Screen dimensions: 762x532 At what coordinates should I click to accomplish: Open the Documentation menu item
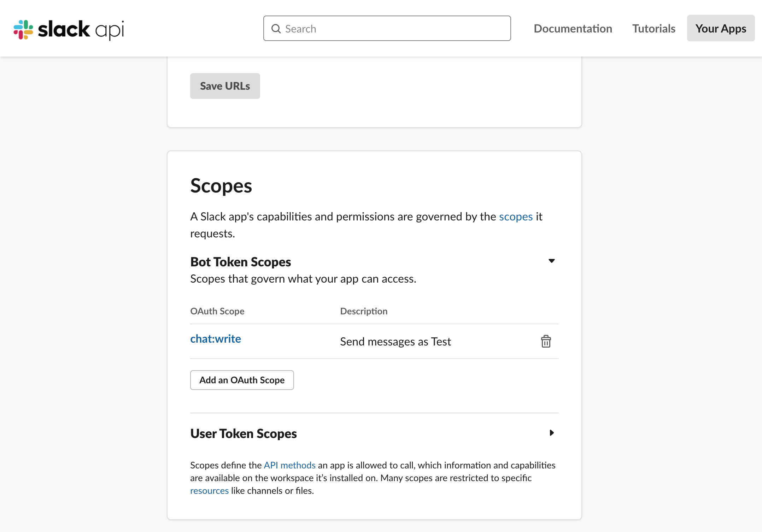click(x=573, y=29)
